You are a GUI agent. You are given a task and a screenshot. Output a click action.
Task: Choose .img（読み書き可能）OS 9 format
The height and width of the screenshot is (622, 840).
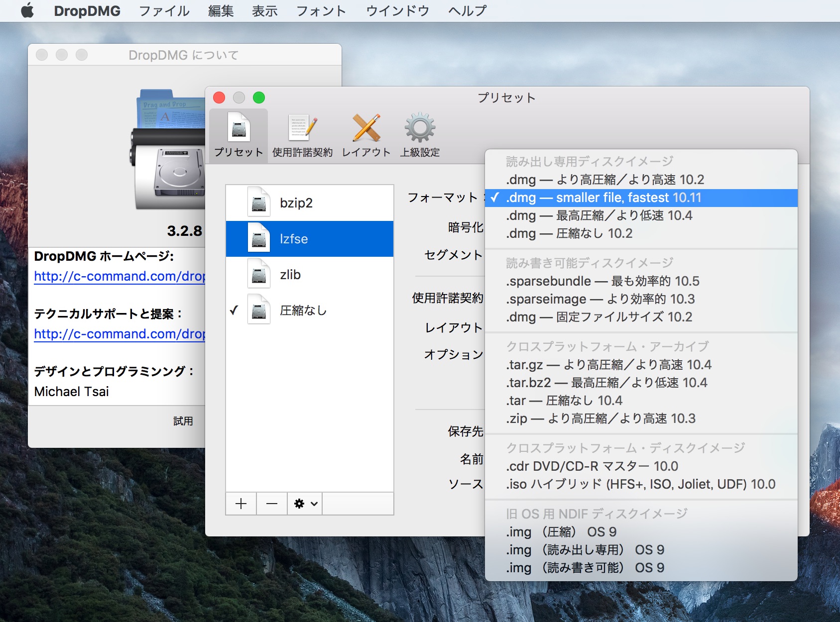coord(641,568)
